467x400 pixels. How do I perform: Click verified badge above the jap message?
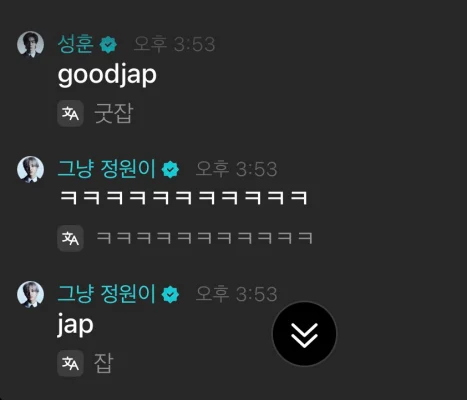(170, 294)
